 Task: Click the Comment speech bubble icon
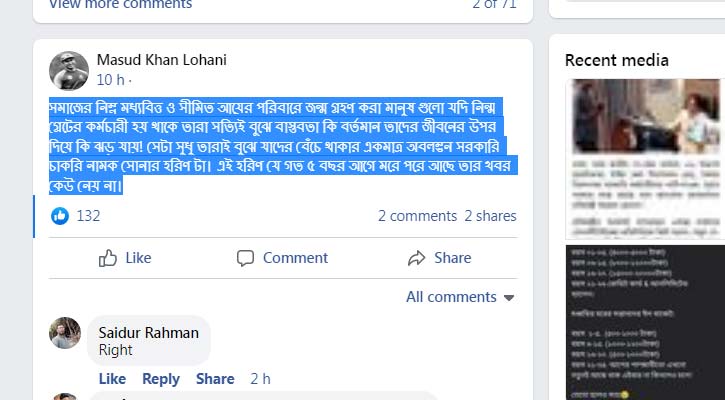pyautogui.click(x=245, y=258)
